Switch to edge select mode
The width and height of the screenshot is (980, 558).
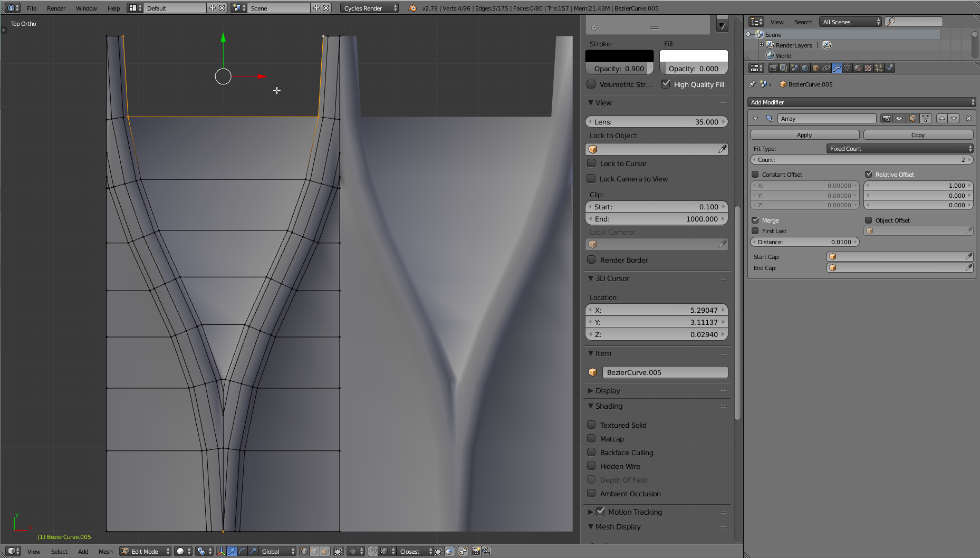314,551
